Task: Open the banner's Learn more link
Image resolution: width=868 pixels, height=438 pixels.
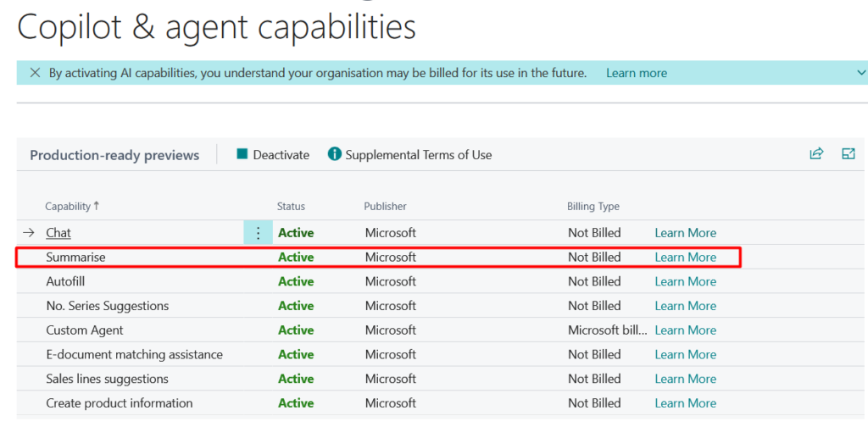Action: 636,73
